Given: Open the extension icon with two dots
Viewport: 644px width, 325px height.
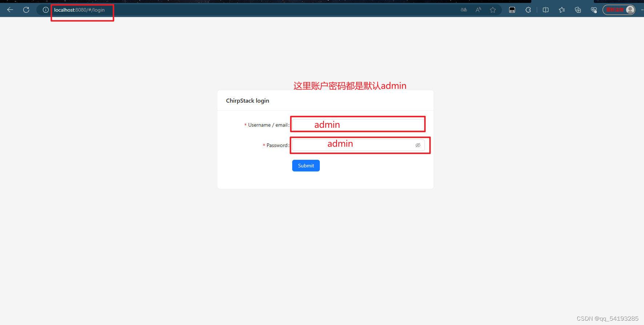Looking at the screenshot, I should click(x=512, y=10).
